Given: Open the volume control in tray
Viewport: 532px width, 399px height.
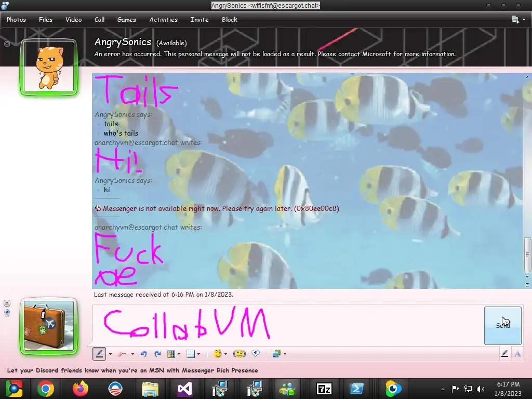Looking at the screenshot, I should coord(481,389).
